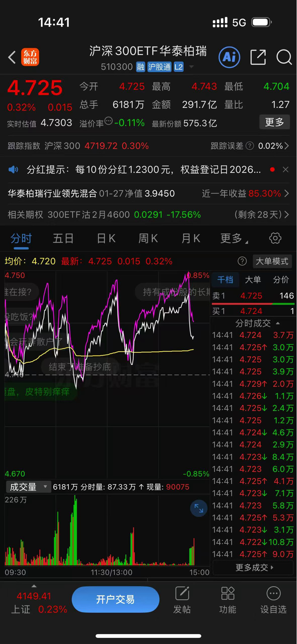This screenshot has height=644, width=297.
Task: Expand the 上证 index bar arrow
Action: click(34, 586)
